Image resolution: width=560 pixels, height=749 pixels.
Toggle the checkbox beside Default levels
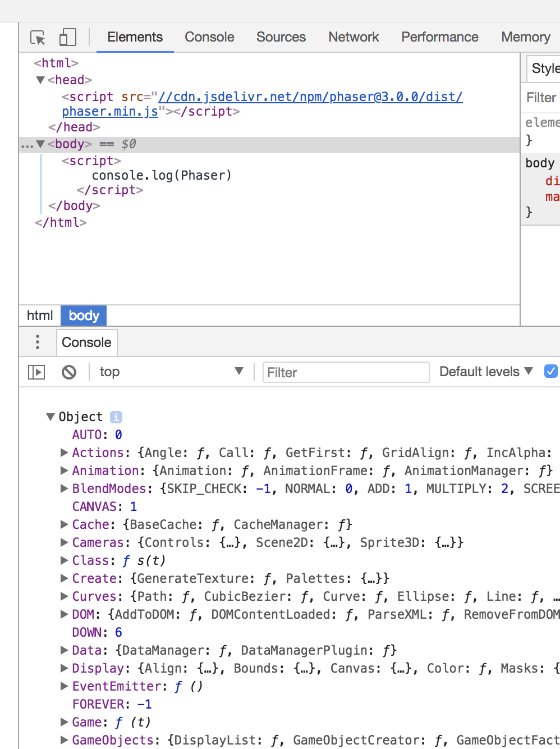[551, 372]
